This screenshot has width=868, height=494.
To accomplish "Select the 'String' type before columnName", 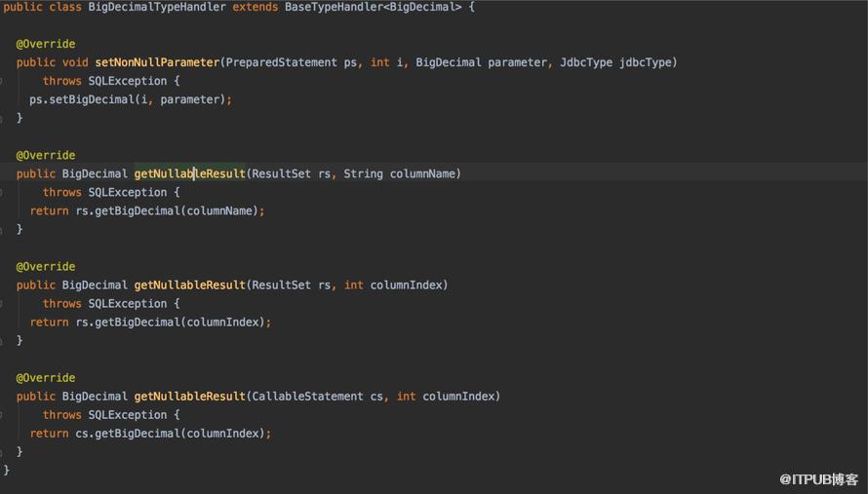I will click(x=363, y=173).
